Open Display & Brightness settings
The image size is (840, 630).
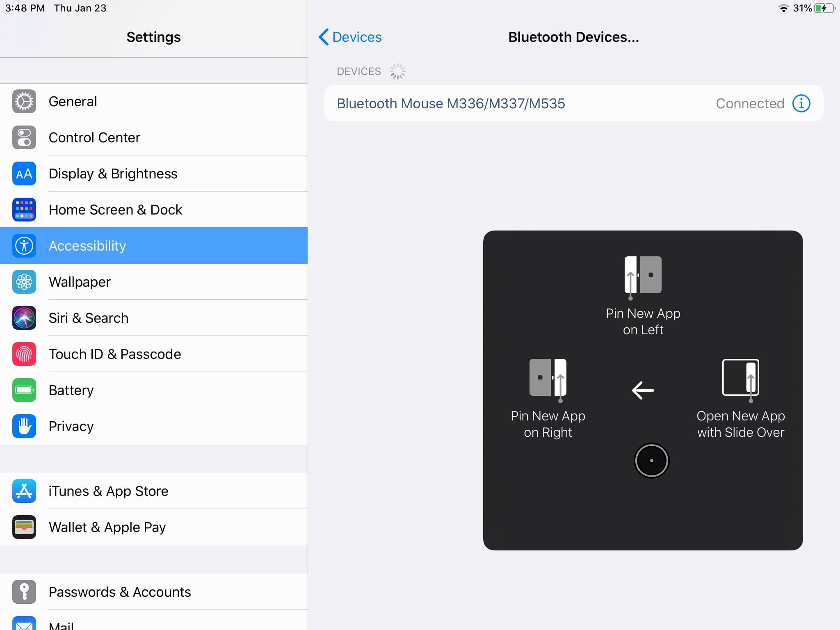tap(154, 173)
